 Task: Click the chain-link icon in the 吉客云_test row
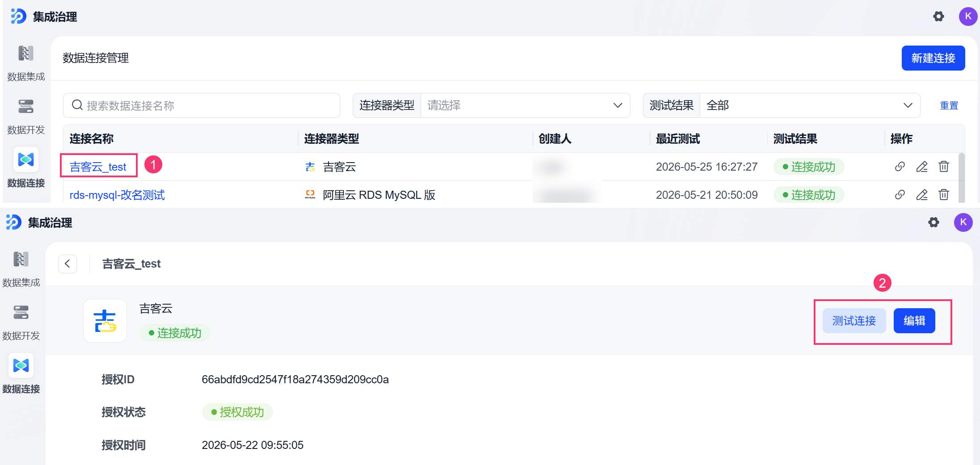[900, 167]
